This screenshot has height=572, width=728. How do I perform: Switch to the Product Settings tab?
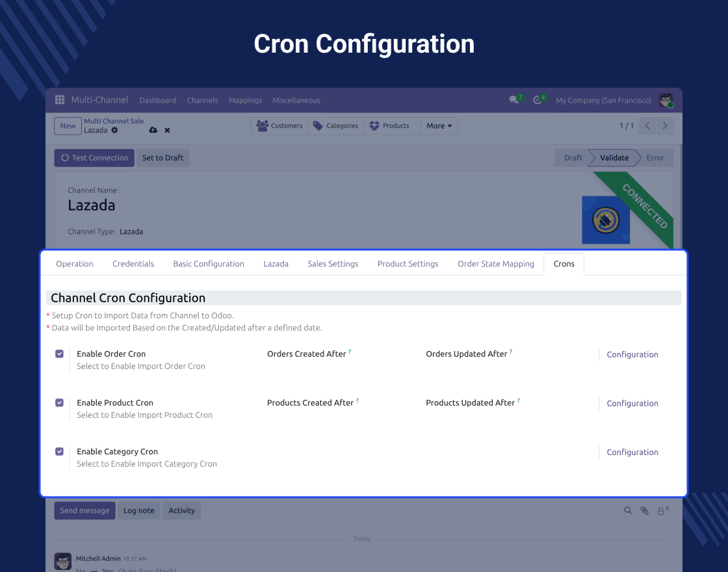[408, 264]
